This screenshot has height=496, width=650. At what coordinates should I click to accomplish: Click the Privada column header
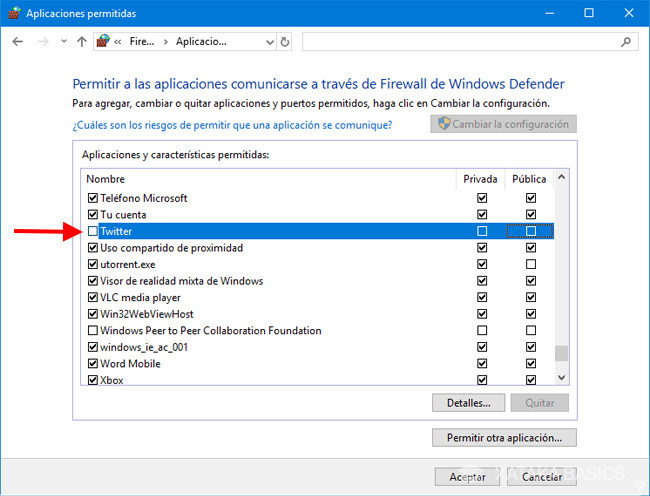480,179
